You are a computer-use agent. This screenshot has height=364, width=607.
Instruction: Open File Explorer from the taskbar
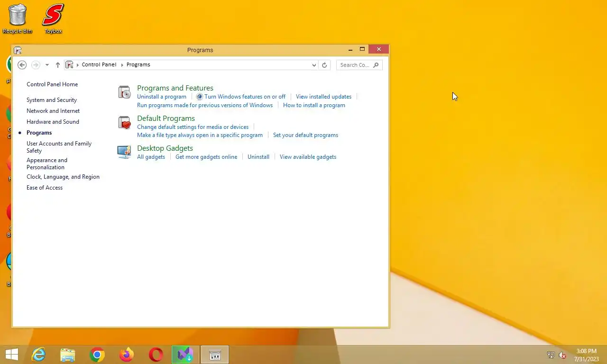coord(68,355)
